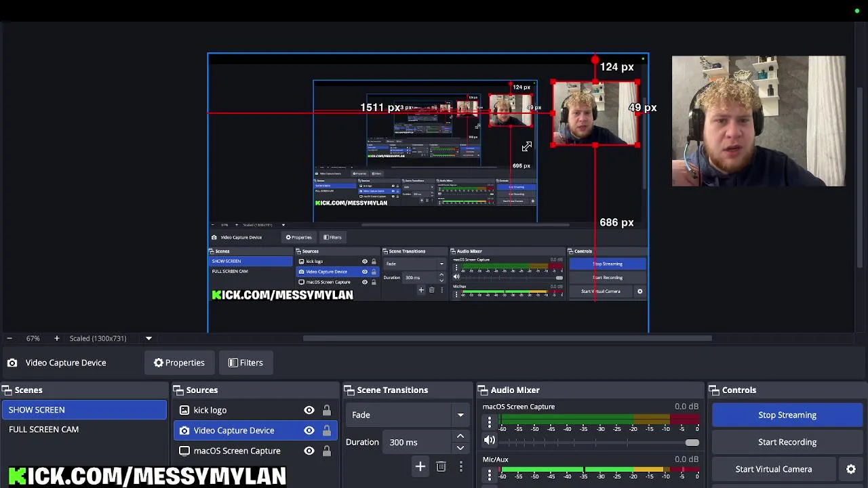
Task: Select the macOS Screen Capture source name
Action: pos(237,451)
